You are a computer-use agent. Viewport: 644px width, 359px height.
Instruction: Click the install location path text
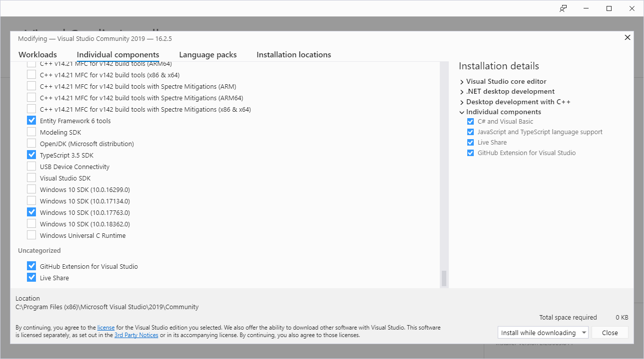107,307
